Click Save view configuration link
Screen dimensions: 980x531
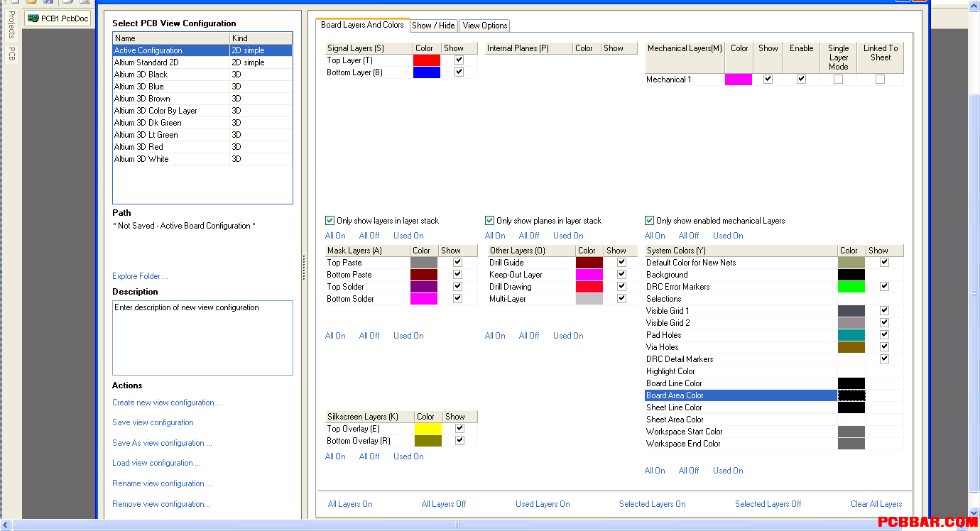click(153, 422)
